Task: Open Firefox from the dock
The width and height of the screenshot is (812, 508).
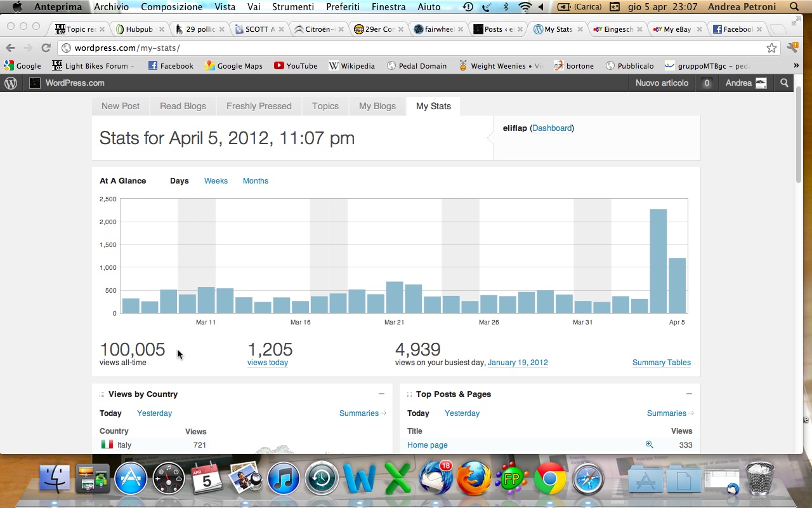Action: tap(473, 479)
